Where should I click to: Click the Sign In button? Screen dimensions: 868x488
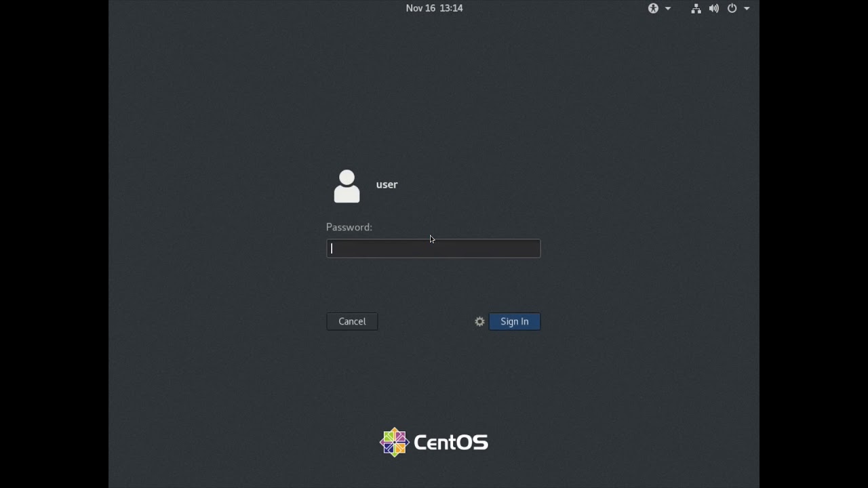pos(515,321)
